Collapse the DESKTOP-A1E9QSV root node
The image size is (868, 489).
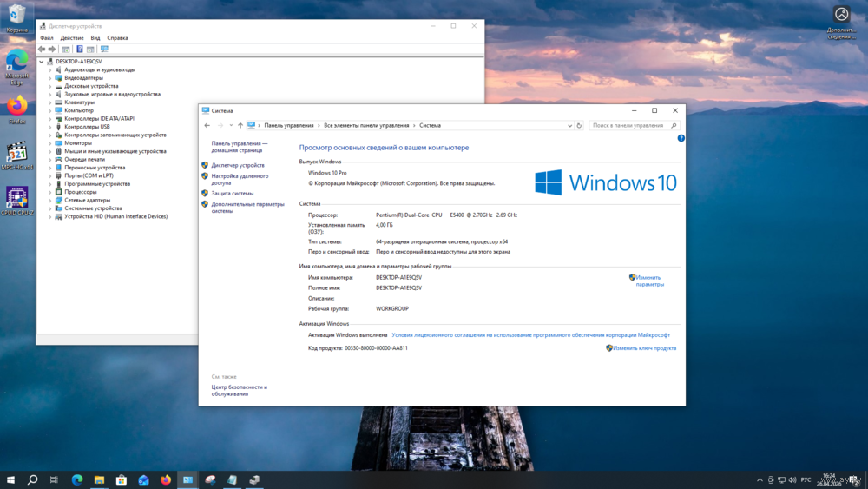[41, 62]
